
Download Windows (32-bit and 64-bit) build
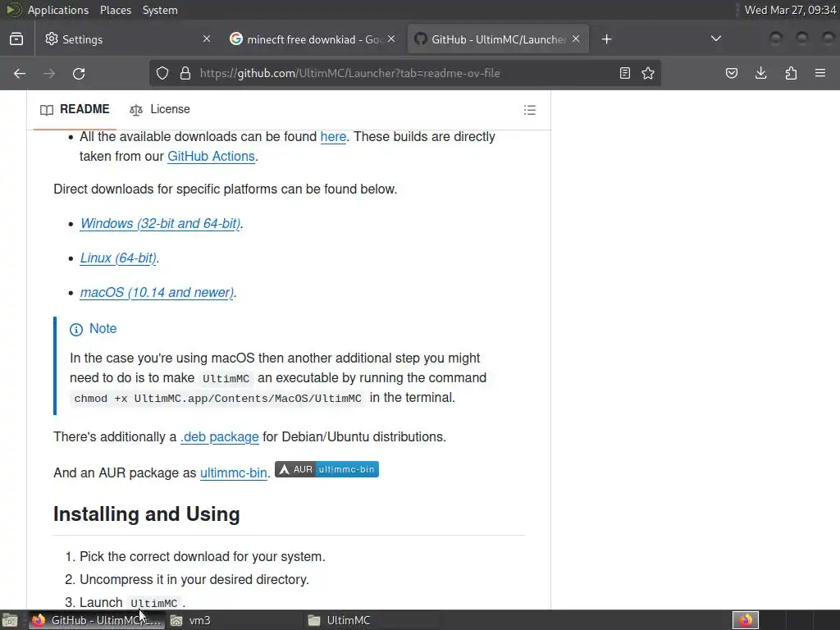tap(160, 223)
